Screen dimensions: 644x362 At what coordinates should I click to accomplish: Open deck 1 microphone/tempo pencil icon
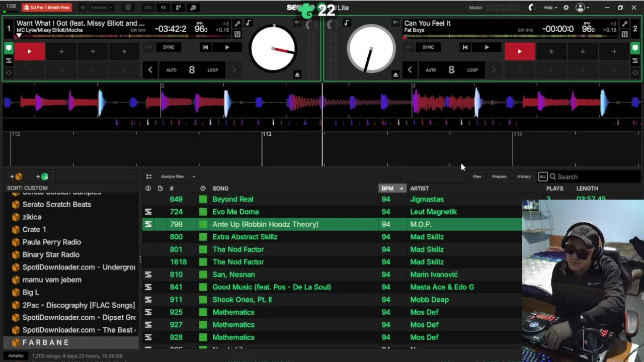[x=237, y=24]
